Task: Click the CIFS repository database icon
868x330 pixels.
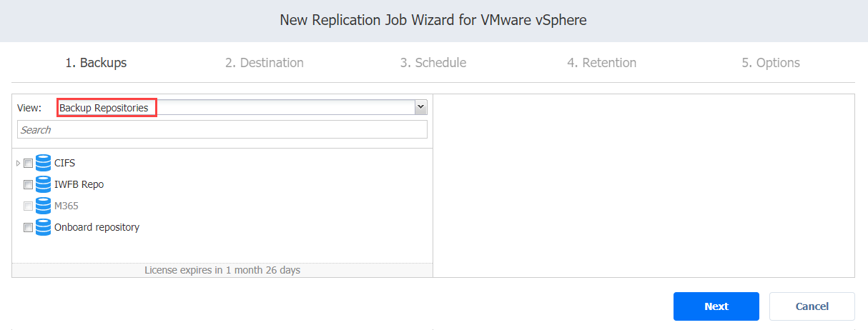Action: coord(44,163)
